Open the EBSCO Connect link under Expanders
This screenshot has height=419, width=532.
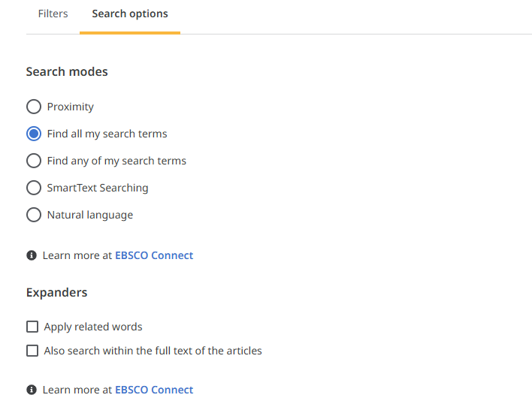[154, 390]
